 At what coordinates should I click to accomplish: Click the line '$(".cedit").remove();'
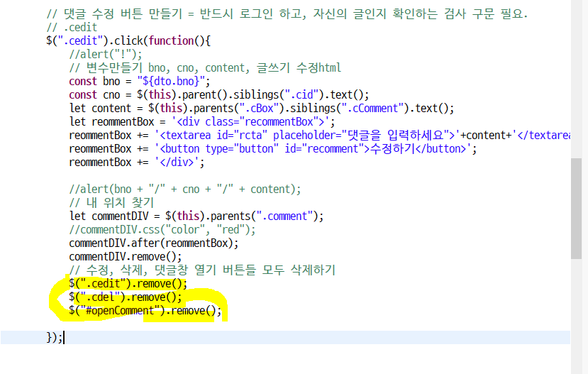point(128,284)
